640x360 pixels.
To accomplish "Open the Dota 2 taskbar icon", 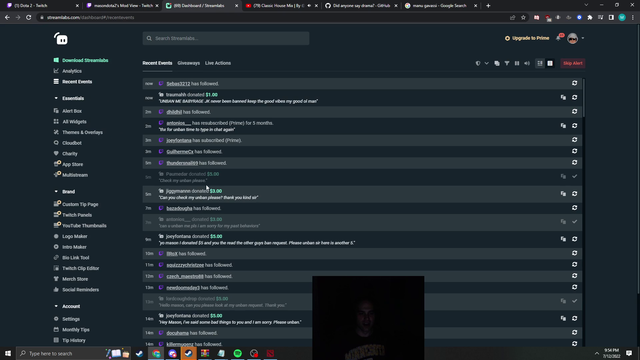I will click(270, 353).
